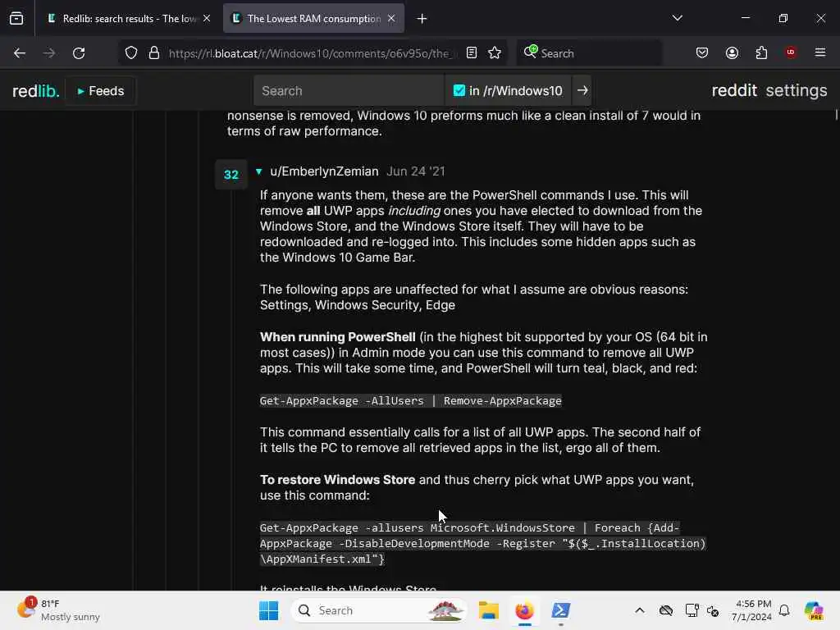Viewport: 840px width, 630px height.
Task: Open a new tab
Action: tap(422, 19)
